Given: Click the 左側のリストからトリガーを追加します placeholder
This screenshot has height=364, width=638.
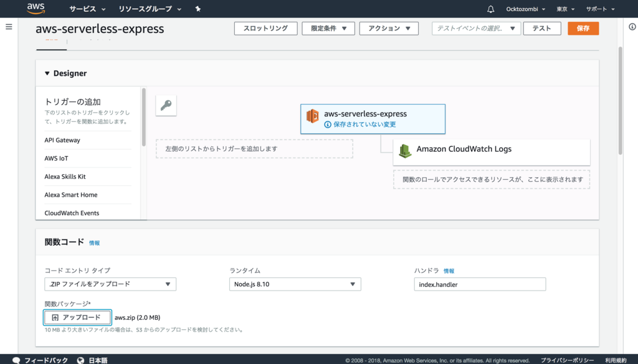Looking at the screenshot, I should (254, 149).
